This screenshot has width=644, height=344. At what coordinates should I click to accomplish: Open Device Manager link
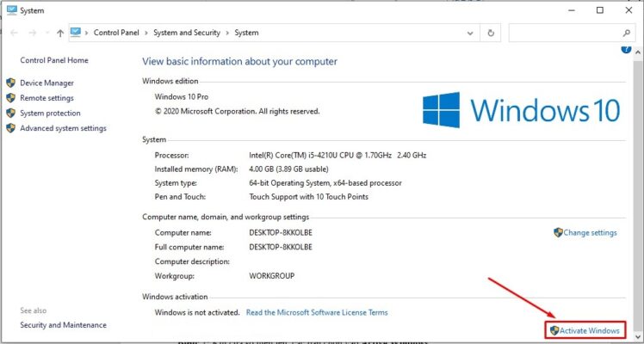[46, 83]
